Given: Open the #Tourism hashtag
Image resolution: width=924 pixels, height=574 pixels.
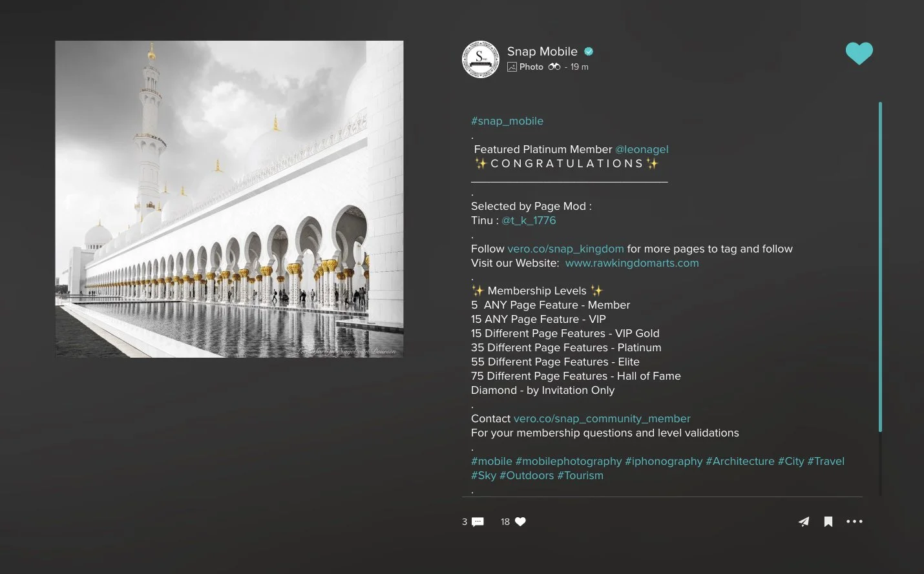Looking at the screenshot, I should [580, 475].
